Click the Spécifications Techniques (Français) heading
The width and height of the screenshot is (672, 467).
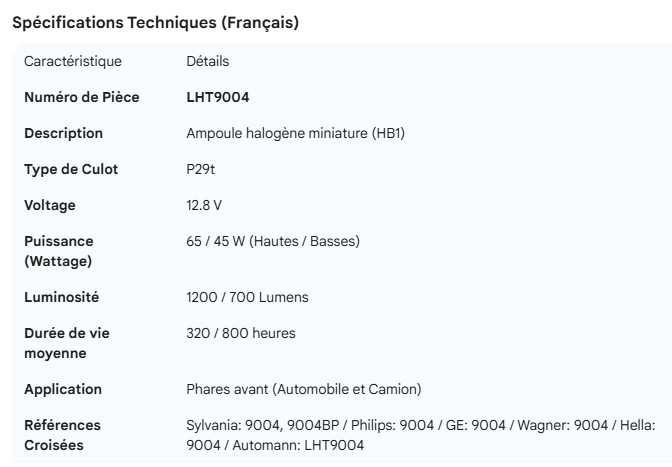click(x=155, y=22)
